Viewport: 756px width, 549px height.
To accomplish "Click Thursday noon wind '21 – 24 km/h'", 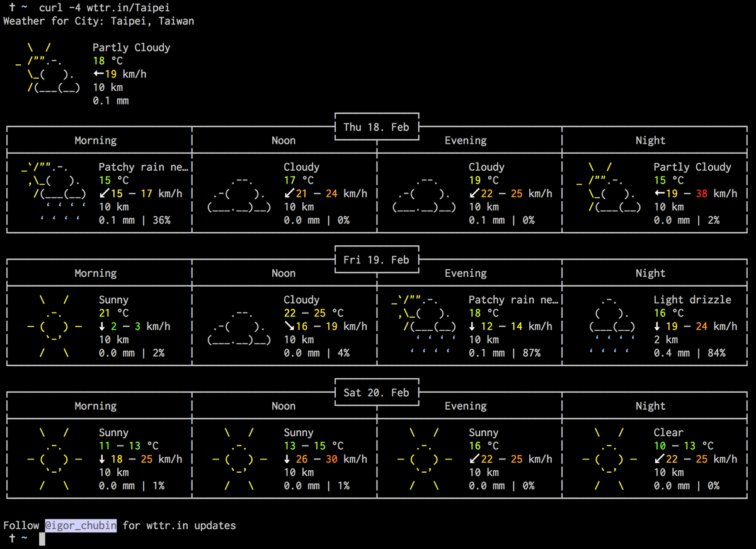I will (326, 194).
